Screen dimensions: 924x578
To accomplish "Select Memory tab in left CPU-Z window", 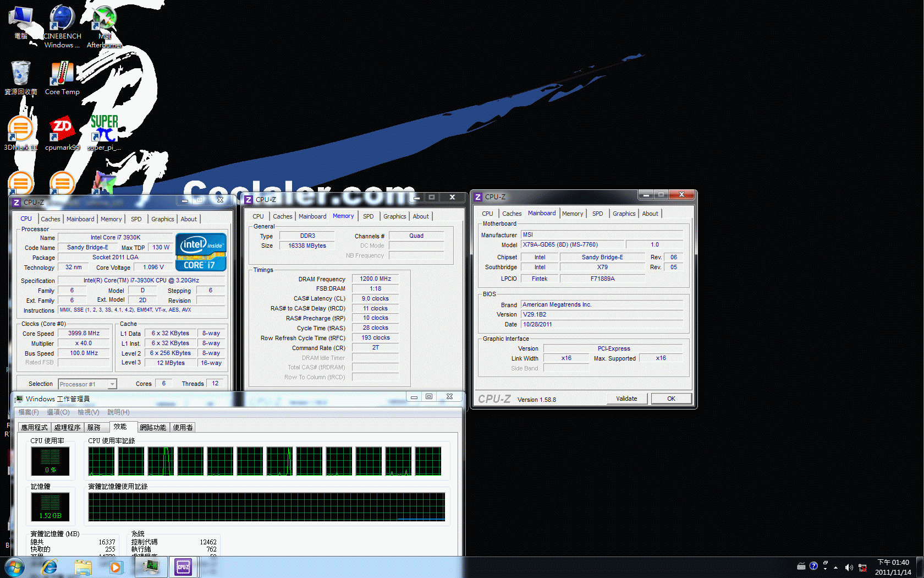I will [x=111, y=219].
